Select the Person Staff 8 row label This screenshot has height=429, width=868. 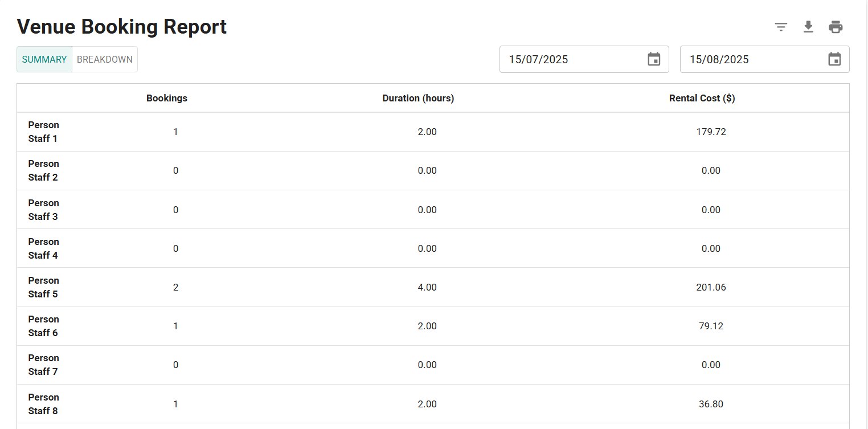tap(44, 404)
